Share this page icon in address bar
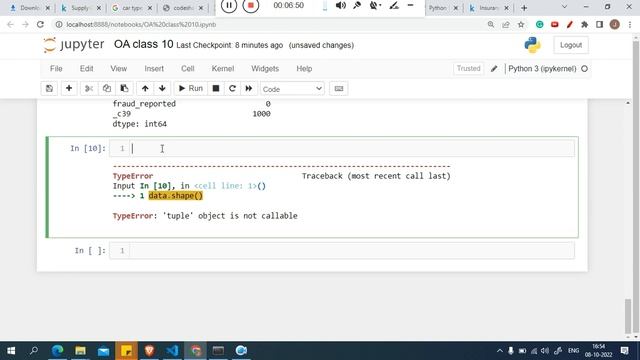The width and height of the screenshot is (640, 360). tap(506, 24)
